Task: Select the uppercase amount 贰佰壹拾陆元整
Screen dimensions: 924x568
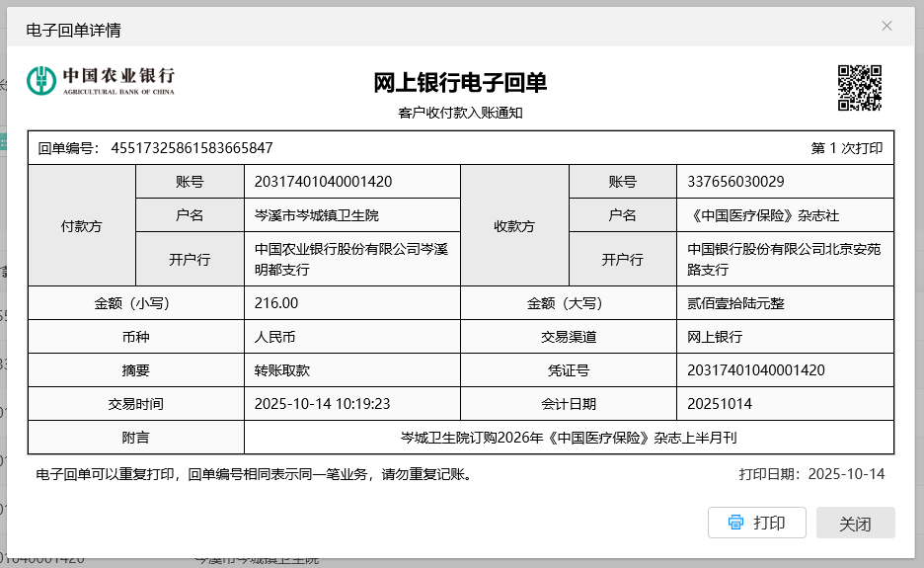Action: (x=735, y=303)
